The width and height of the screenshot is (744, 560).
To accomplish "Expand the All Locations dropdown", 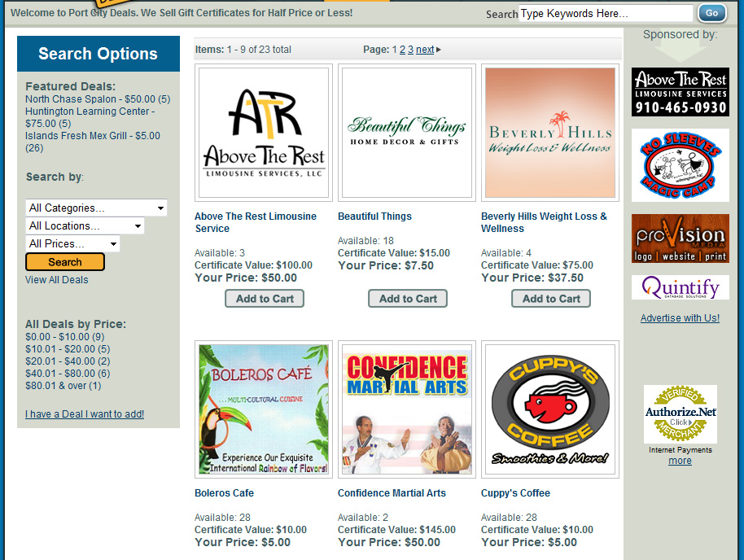I will [85, 226].
